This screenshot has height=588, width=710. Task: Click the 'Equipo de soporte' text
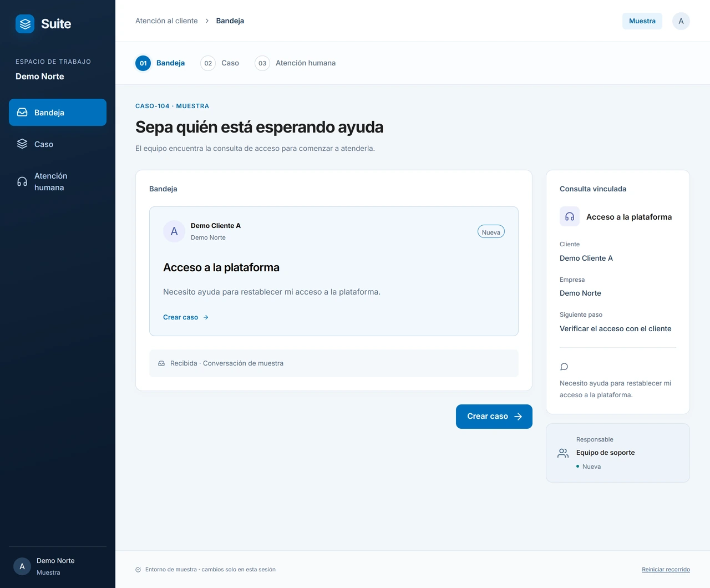point(605,453)
